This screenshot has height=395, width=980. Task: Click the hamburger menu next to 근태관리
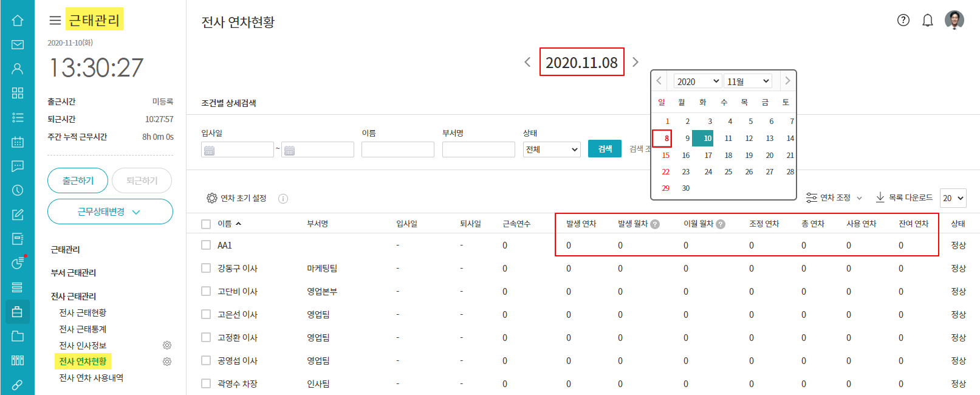click(x=55, y=21)
